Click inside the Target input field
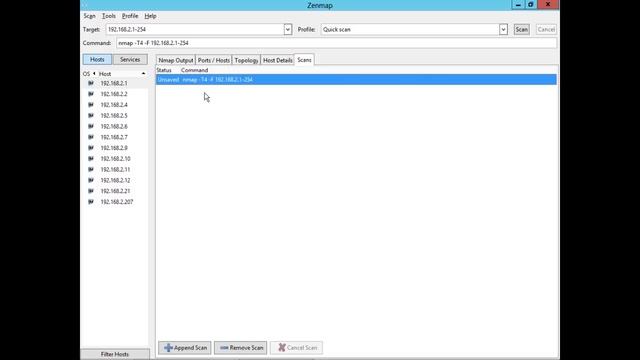This screenshot has width=640, height=360. coord(195,29)
